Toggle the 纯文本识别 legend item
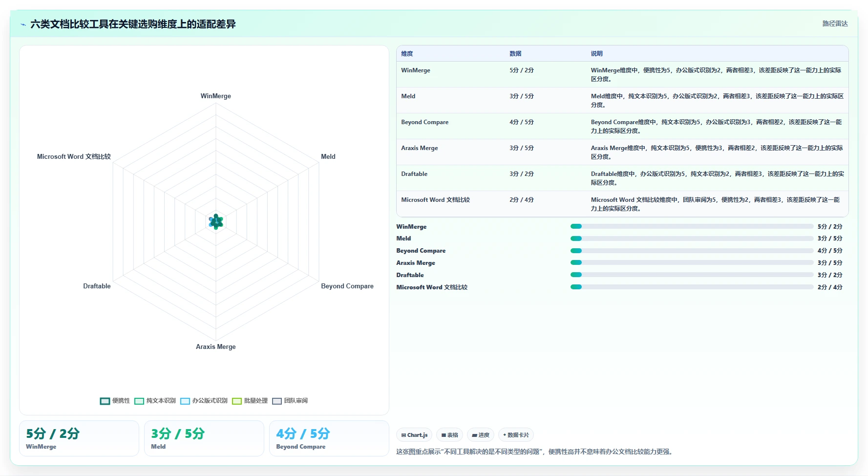 point(155,401)
